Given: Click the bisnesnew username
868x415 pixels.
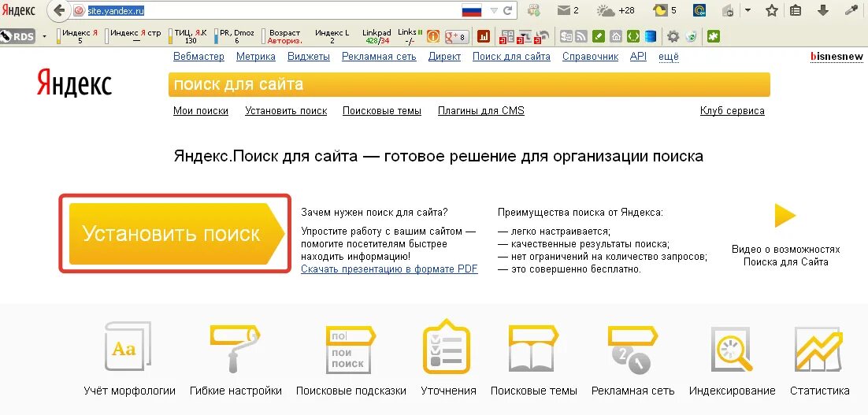Looking at the screenshot, I should [836, 57].
